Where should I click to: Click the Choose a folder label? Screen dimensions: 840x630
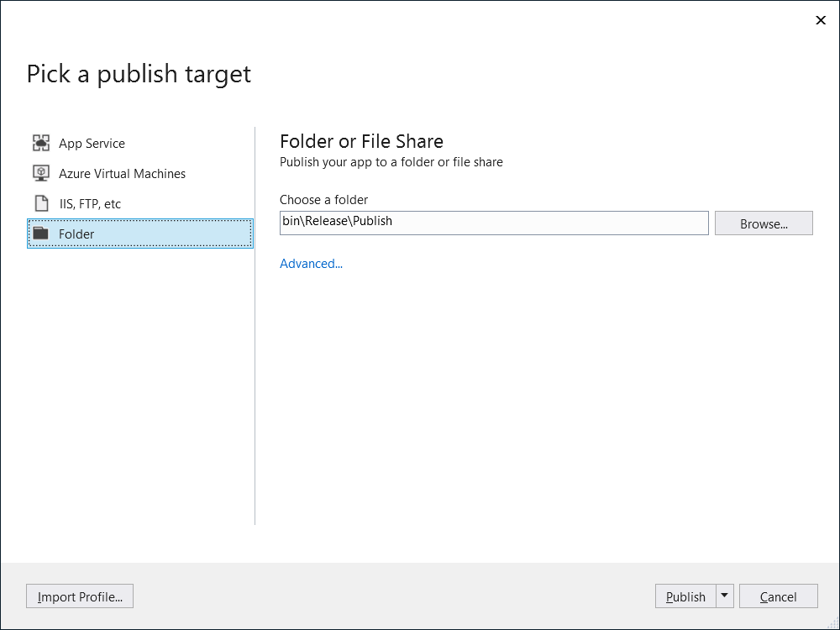(323, 199)
